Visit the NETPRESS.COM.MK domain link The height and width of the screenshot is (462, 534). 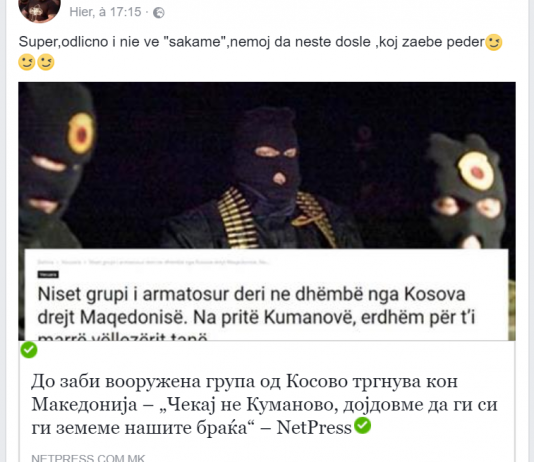click(88, 458)
